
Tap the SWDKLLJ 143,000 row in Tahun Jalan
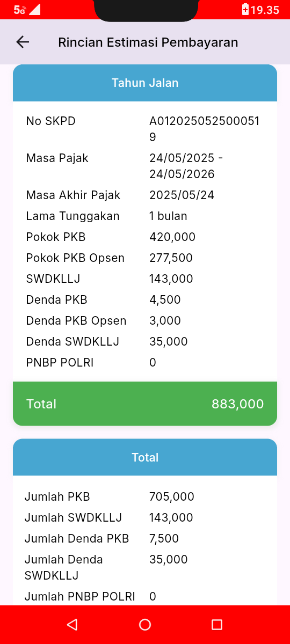pyautogui.click(x=145, y=279)
